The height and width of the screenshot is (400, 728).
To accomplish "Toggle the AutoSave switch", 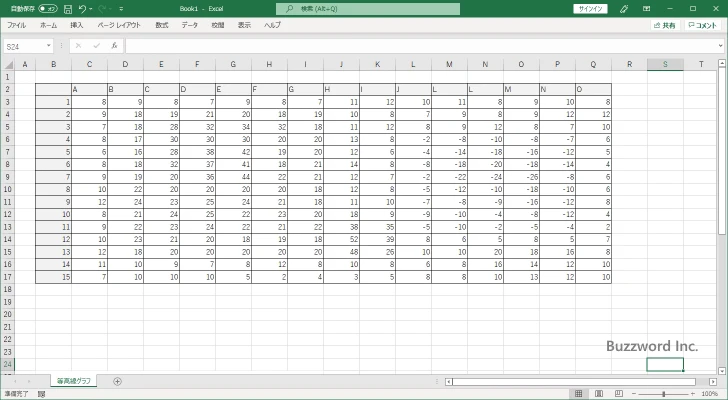I will pos(48,9).
